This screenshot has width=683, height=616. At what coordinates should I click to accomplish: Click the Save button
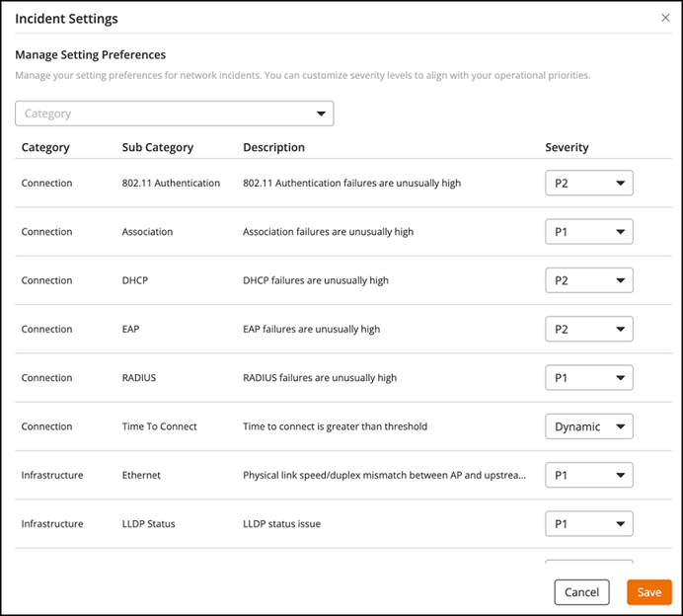click(648, 592)
